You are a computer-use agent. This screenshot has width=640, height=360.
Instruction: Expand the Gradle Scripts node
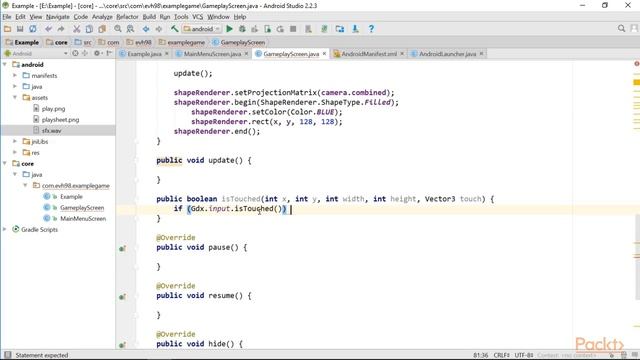tap(5, 229)
